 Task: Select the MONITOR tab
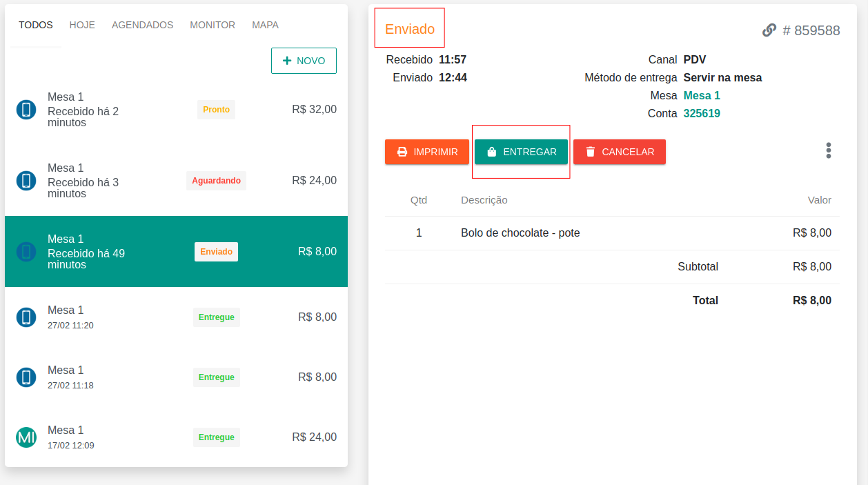coord(213,25)
